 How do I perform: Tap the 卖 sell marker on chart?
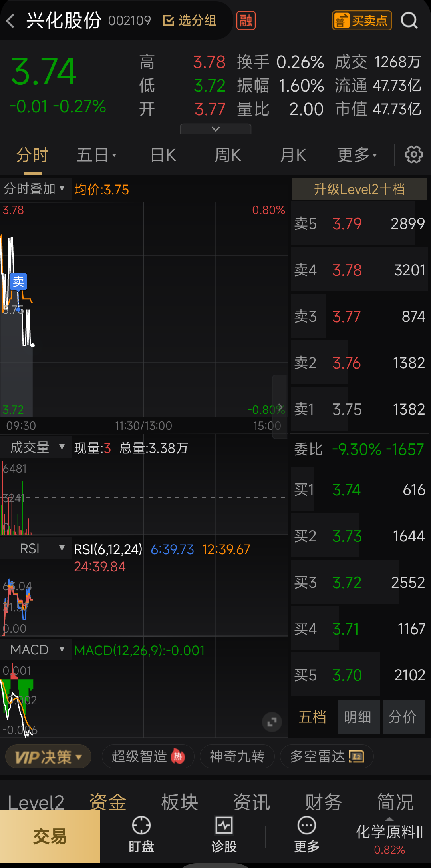[18, 282]
